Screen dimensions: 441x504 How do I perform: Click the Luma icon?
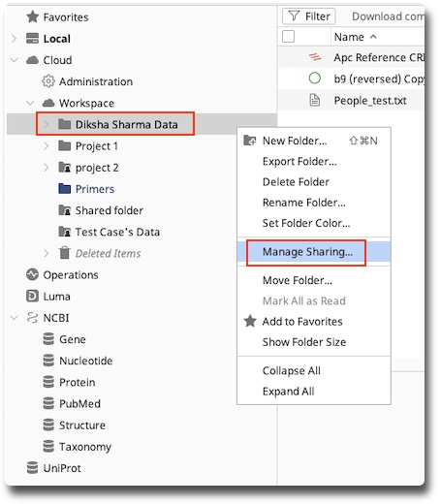[x=32, y=296]
